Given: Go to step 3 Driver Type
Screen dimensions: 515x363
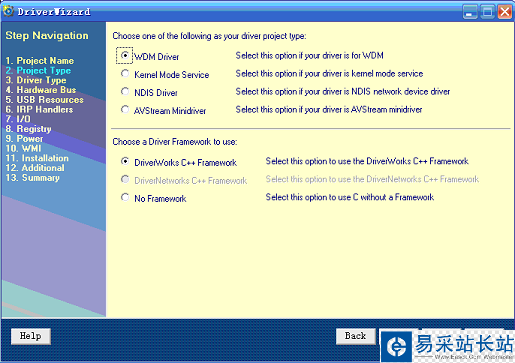Looking at the screenshot, I should click(x=36, y=80).
